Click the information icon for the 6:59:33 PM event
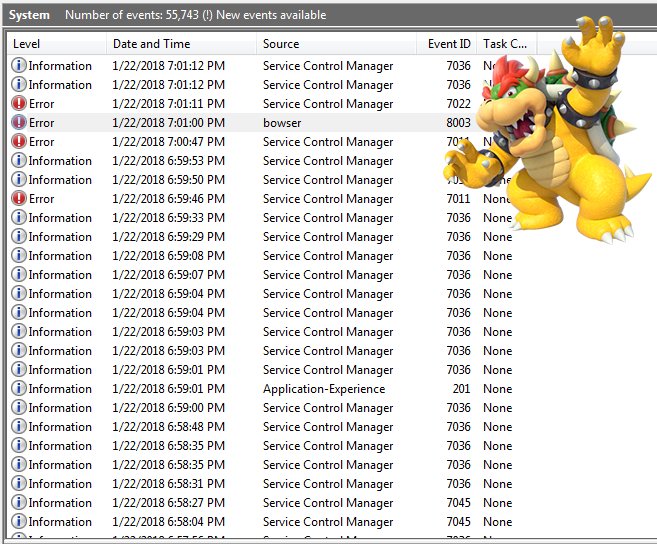Viewport: 657px width, 544px height. pos(18,218)
